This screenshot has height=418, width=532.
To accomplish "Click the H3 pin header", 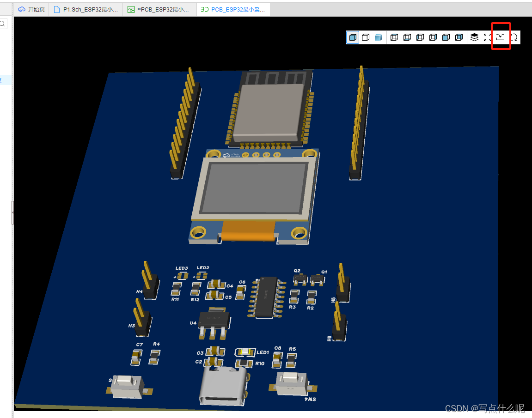I will click(x=142, y=318).
